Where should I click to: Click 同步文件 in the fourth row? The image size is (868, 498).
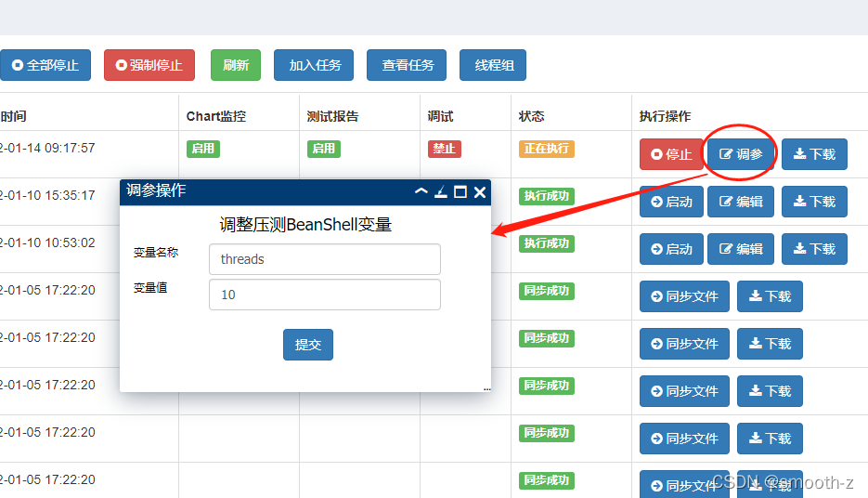685,296
